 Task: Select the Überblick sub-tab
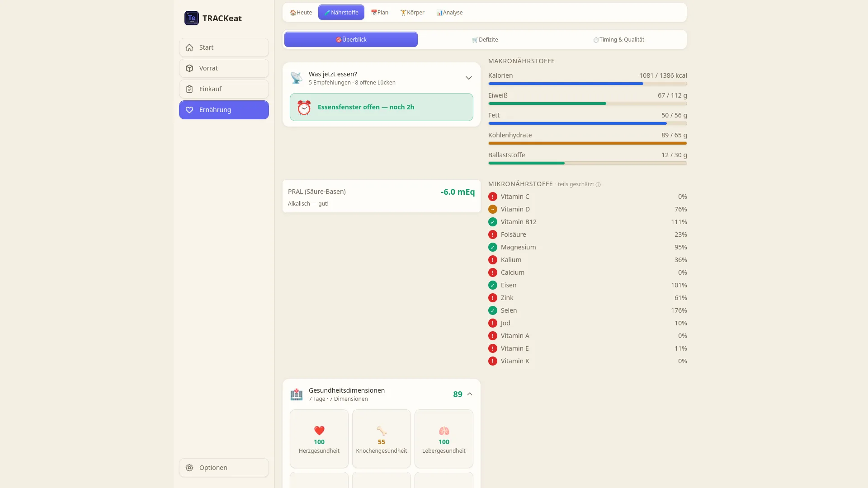pyautogui.click(x=351, y=39)
